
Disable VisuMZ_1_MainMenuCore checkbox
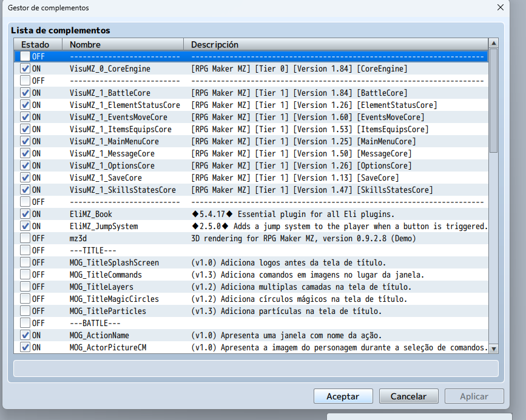coord(25,141)
